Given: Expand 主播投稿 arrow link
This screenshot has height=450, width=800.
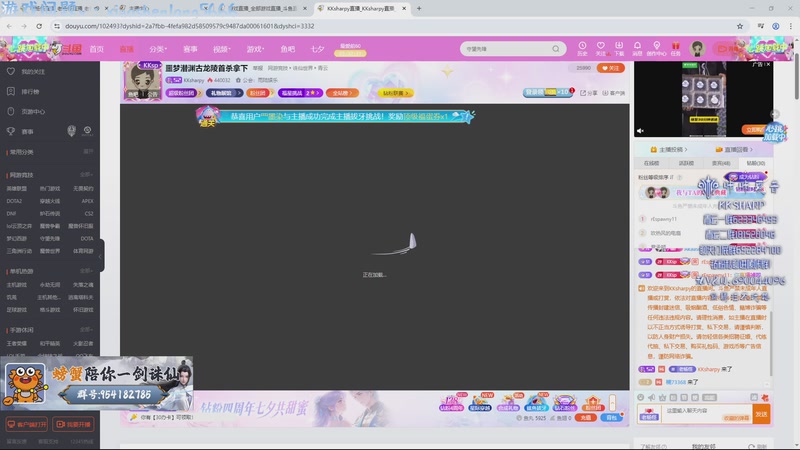Looking at the screenshot, I should click(668, 149).
